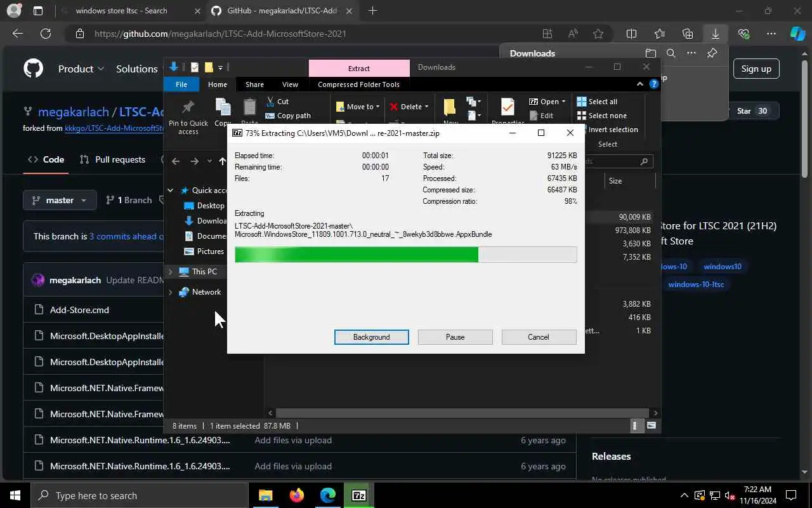Add page to favorites star icon

598,34
